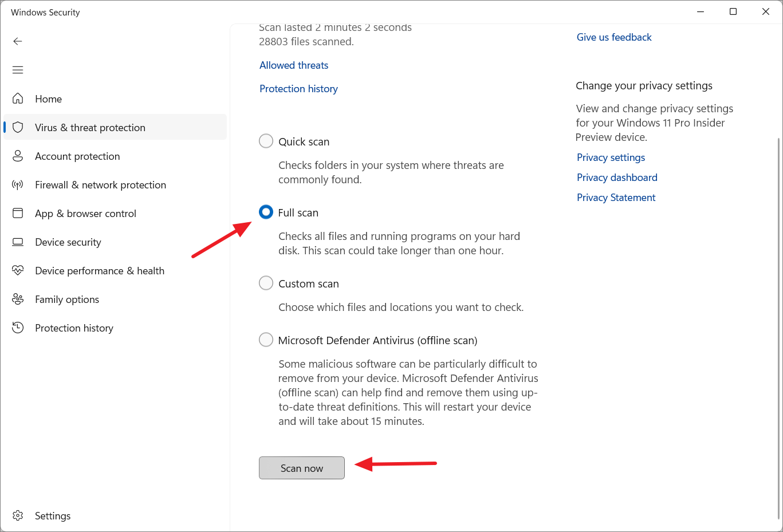Check Device performance & health
Viewport: 783px width, 532px height.
coord(100,270)
